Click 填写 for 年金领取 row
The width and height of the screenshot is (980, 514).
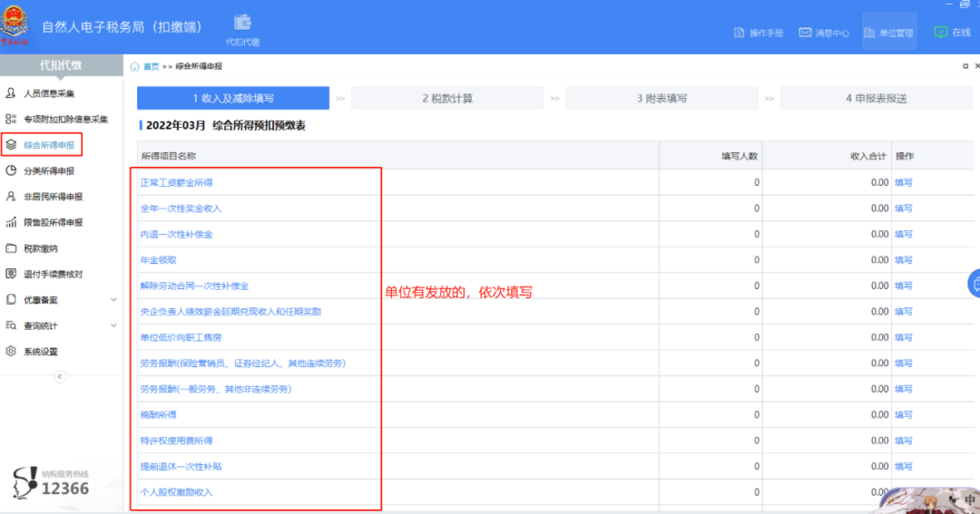coord(904,260)
